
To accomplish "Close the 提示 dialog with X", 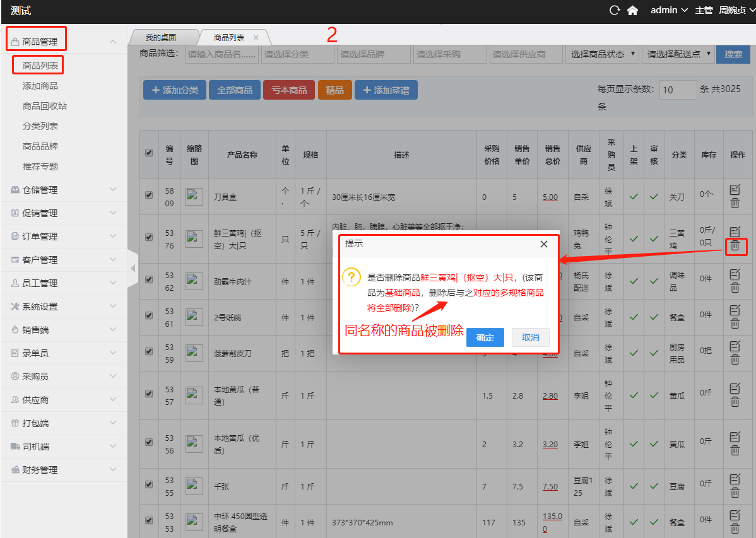I will click(544, 244).
